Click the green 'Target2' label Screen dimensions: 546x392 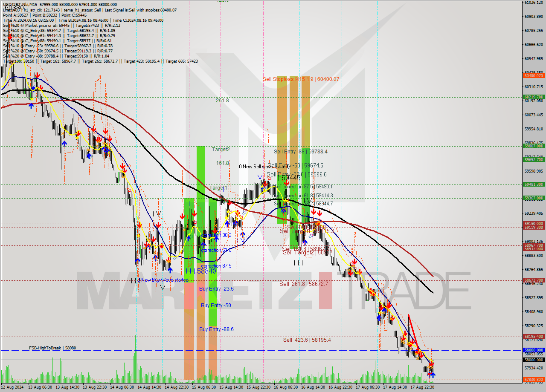[x=221, y=150]
